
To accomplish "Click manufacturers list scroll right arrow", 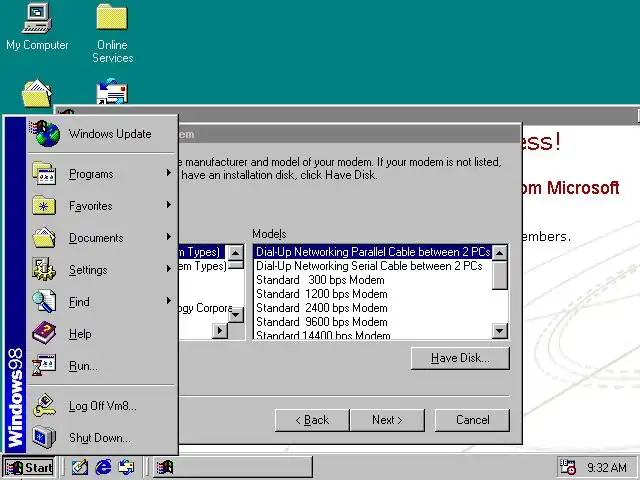I will click(x=220, y=331).
